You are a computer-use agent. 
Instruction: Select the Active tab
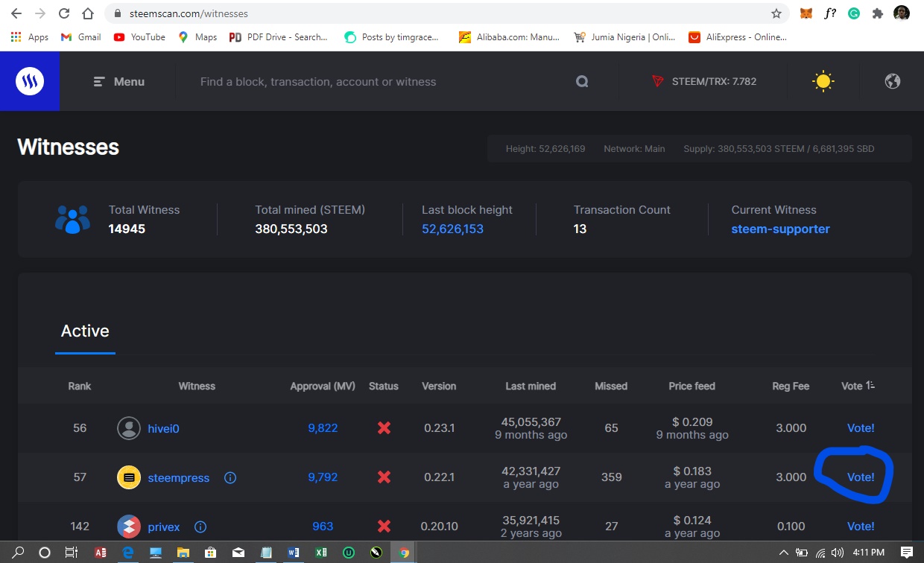(x=85, y=331)
